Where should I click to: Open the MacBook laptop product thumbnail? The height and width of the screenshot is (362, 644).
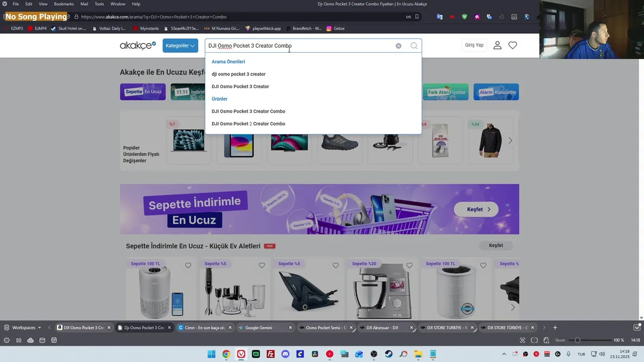(x=189, y=141)
